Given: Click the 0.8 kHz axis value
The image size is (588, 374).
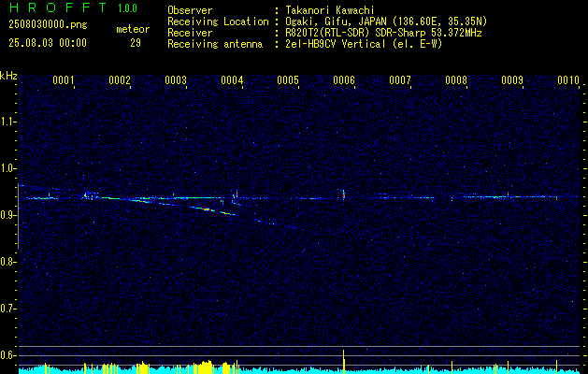Looking at the screenshot, I should tap(8, 262).
